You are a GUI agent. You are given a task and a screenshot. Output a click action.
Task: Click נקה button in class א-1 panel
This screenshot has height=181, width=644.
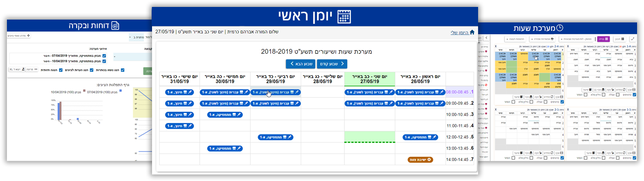point(610,90)
